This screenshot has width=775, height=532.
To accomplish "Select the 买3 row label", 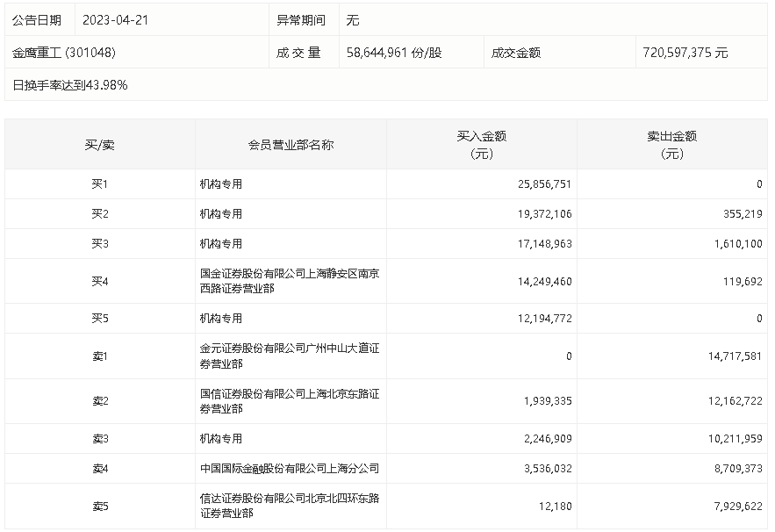I will pos(99,243).
